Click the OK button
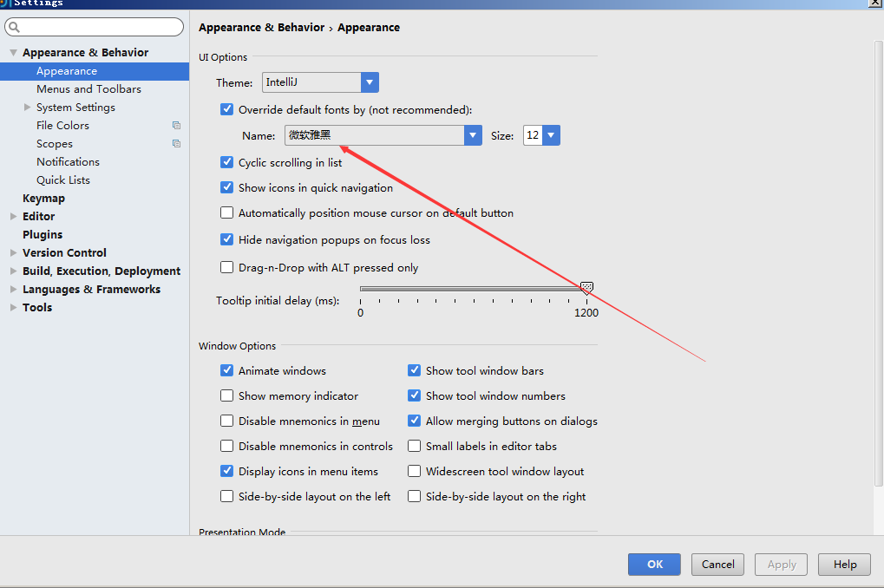 (x=654, y=565)
